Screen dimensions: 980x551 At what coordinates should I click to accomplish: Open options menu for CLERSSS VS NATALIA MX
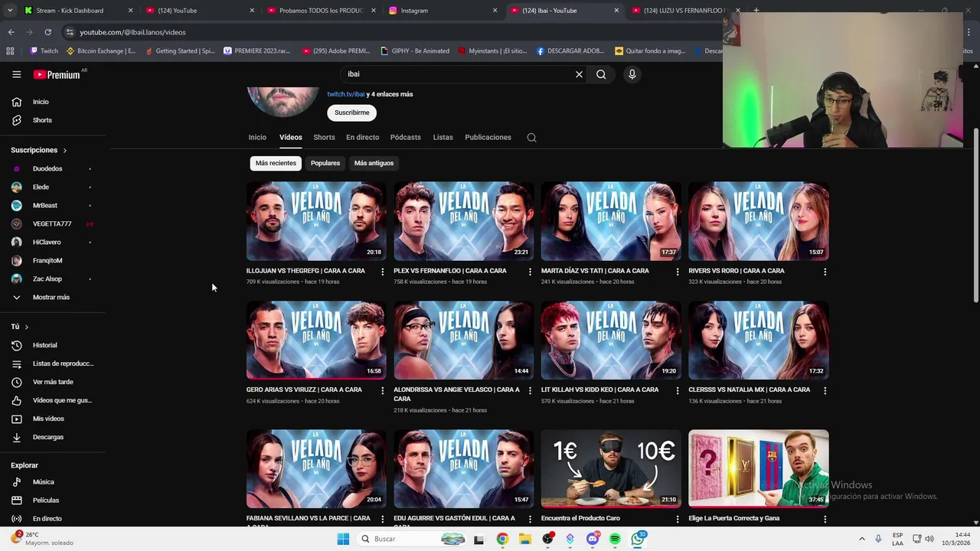pos(825,390)
